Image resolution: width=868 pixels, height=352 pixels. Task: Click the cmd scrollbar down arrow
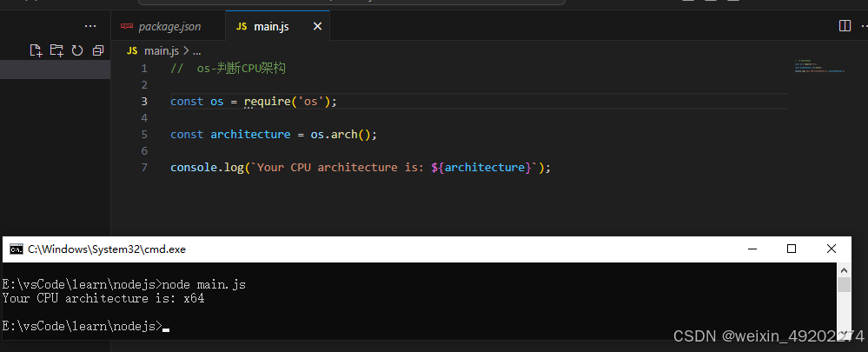point(844,334)
